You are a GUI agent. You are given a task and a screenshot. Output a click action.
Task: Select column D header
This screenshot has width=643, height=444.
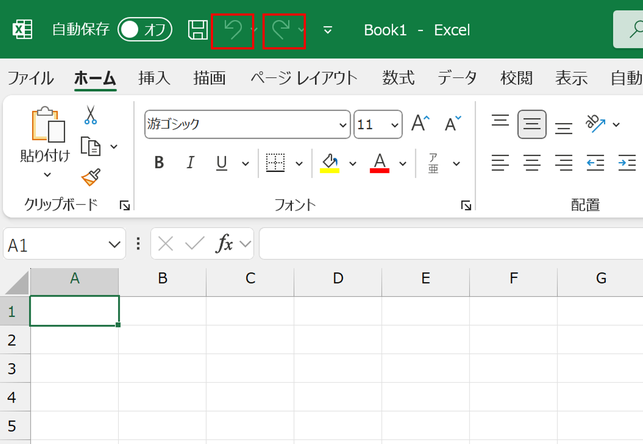click(338, 278)
